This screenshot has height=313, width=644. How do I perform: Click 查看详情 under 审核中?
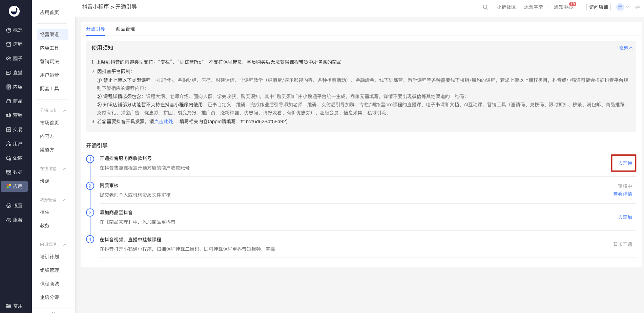[x=623, y=194]
